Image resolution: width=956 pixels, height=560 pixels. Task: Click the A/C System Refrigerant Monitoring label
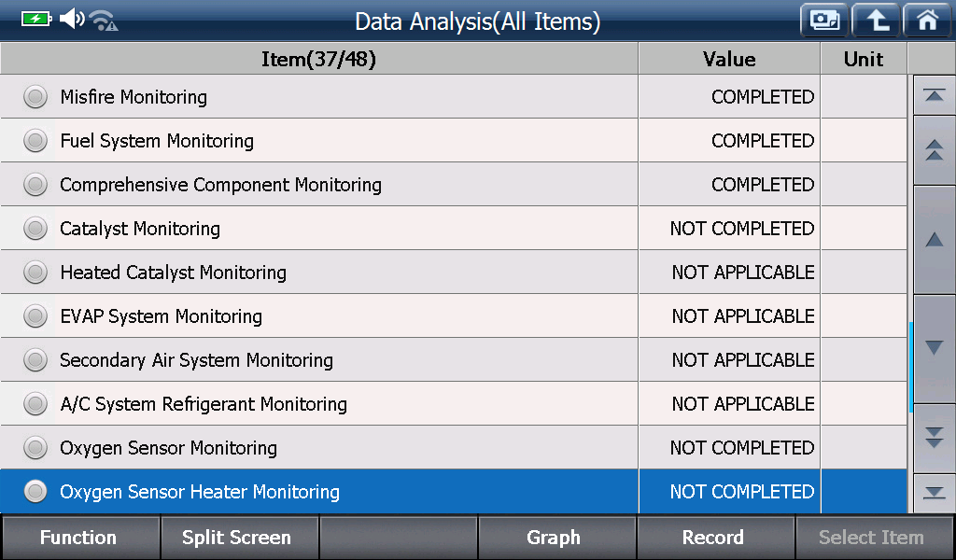pos(204,404)
